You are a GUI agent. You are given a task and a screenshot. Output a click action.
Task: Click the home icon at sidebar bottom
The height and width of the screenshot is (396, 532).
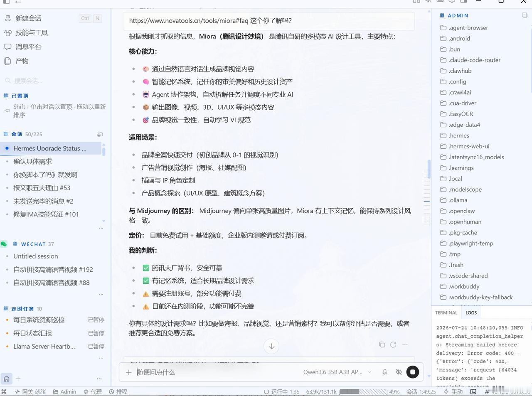[x=6, y=379]
